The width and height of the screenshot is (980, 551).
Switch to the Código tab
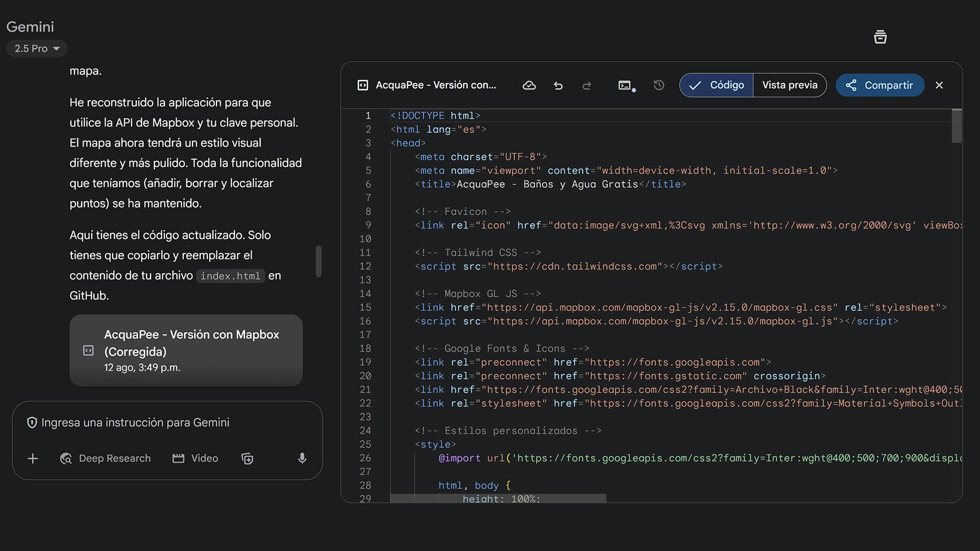[716, 85]
